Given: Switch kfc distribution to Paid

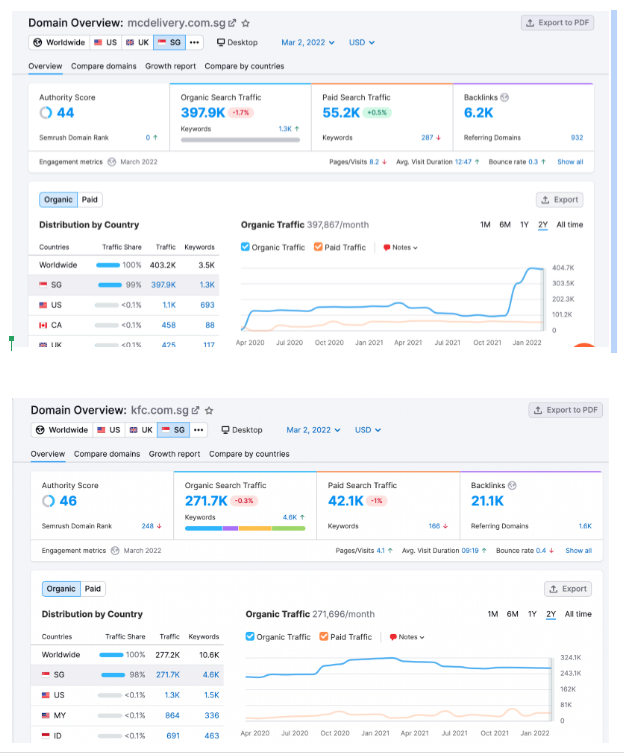Looking at the screenshot, I should (x=93, y=589).
